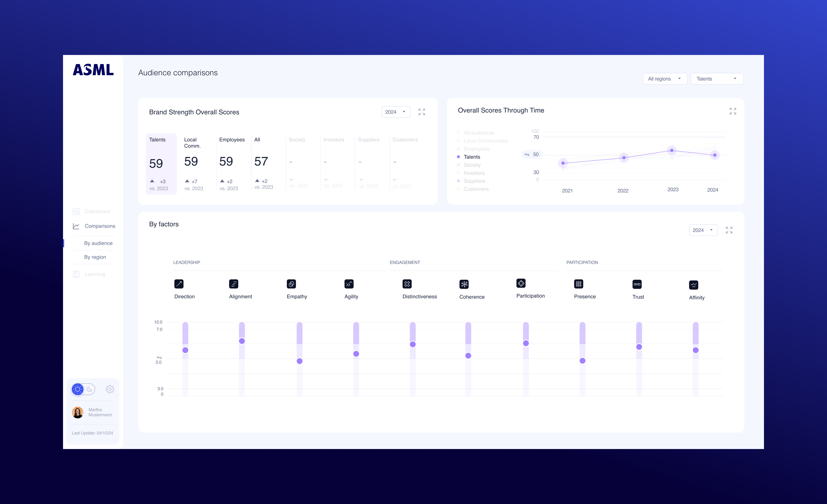Expand the Brand Strength Overall Scores panel

[421, 112]
